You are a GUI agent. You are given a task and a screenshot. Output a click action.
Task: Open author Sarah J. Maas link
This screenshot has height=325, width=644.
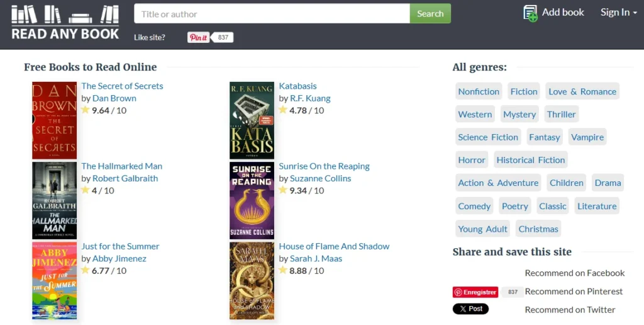pyautogui.click(x=316, y=259)
